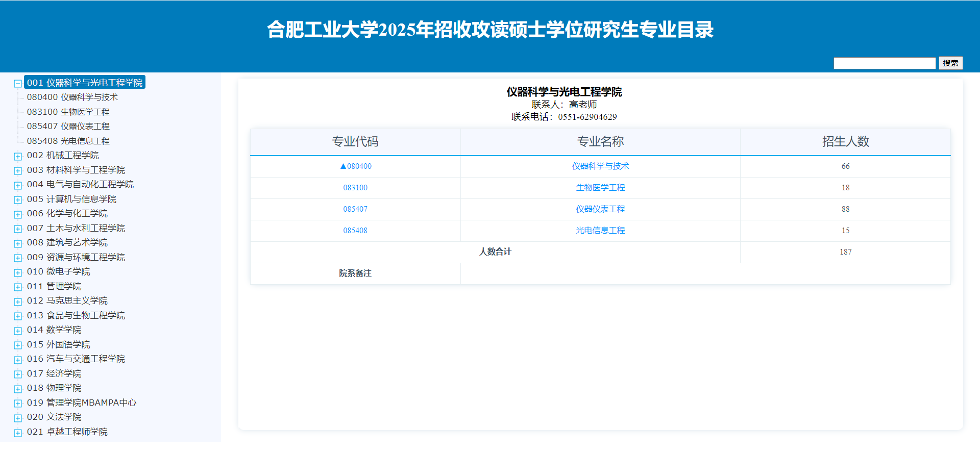Expand the 004 电气与自动化工程学院 node
This screenshot has height=452, width=980.
click(18, 185)
